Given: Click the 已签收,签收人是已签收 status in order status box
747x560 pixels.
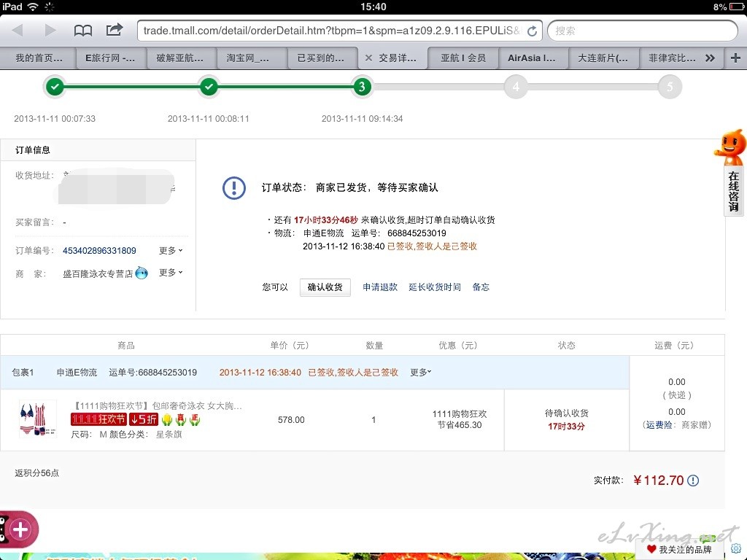Looking at the screenshot, I should click(x=432, y=246).
